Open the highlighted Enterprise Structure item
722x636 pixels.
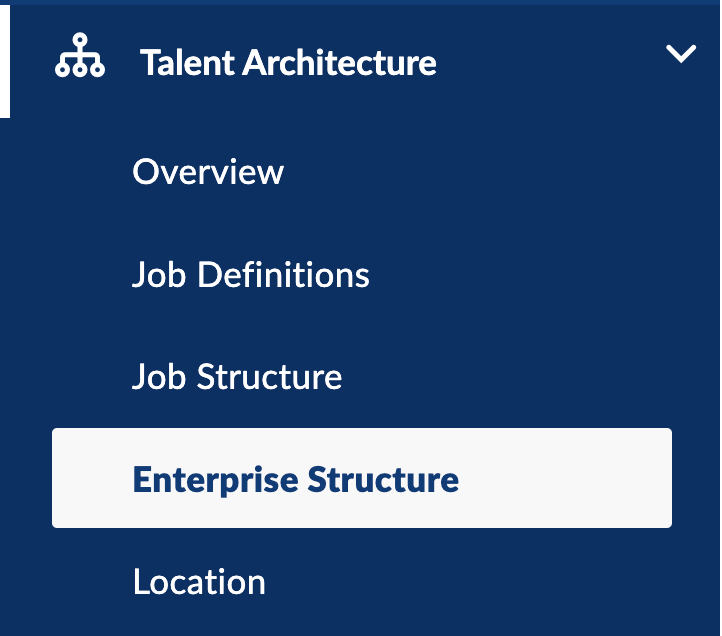pos(362,478)
